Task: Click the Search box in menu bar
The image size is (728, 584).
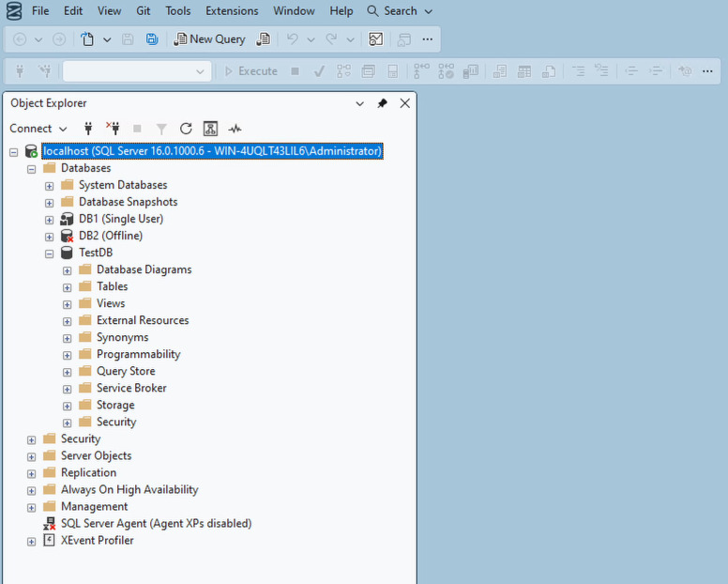Action: tap(400, 10)
